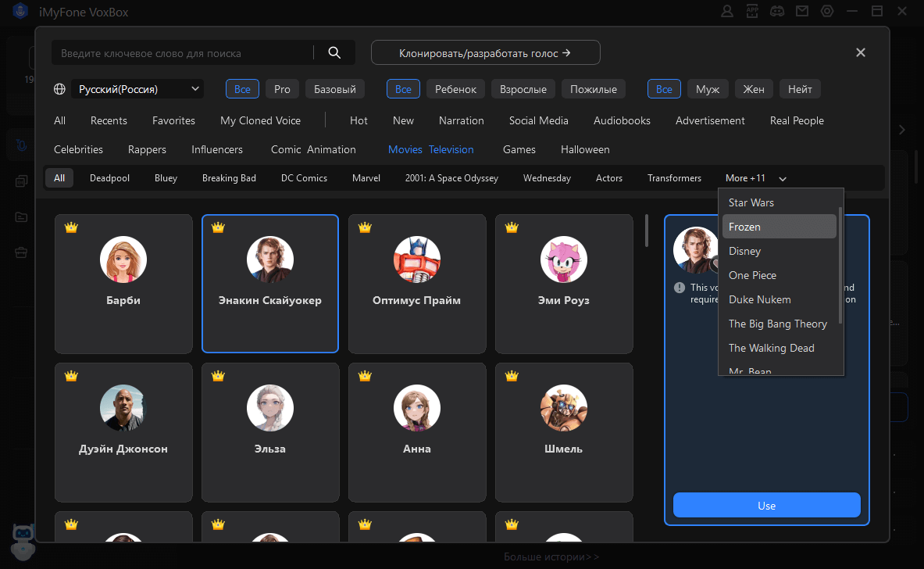This screenshot has width=924, height=569.
Task: Filter by Муж gender
Action: 708,89
